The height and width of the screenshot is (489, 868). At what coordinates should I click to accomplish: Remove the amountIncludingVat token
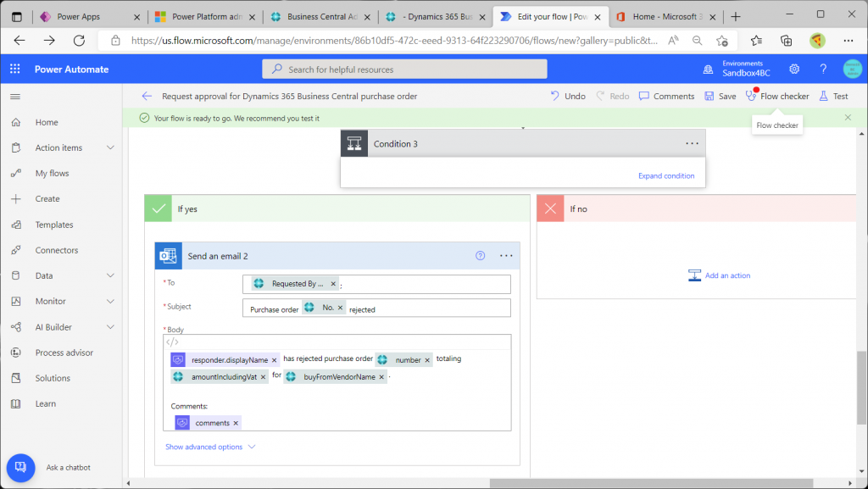263,377
